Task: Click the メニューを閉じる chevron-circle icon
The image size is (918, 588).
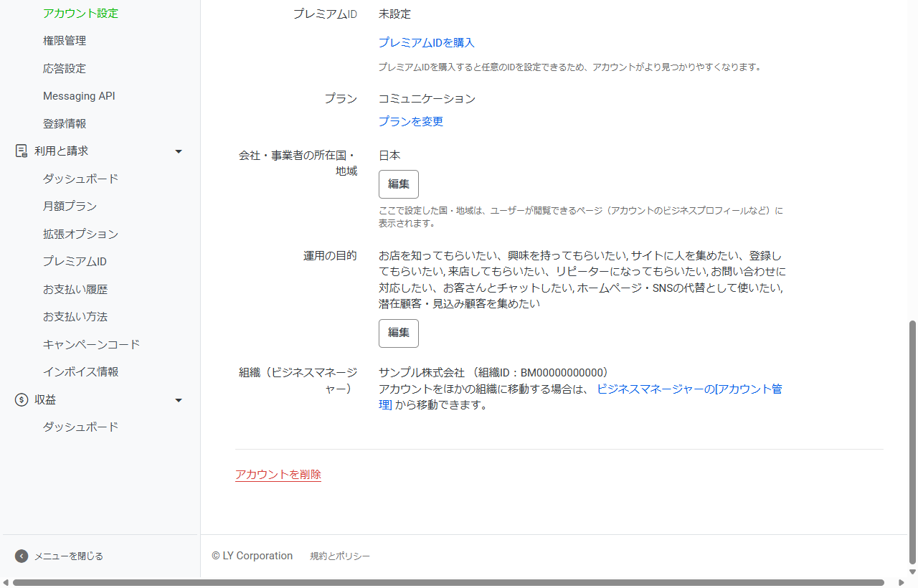Action: click(x=22, y=556)
